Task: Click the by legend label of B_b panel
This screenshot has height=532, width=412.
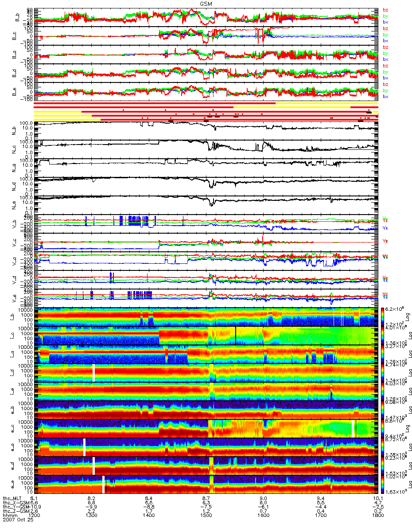Action: pos(385,16)
